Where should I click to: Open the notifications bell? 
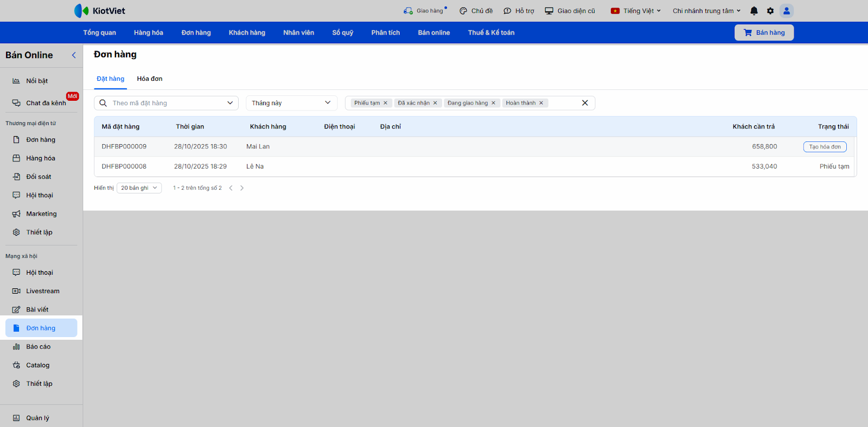754,11
